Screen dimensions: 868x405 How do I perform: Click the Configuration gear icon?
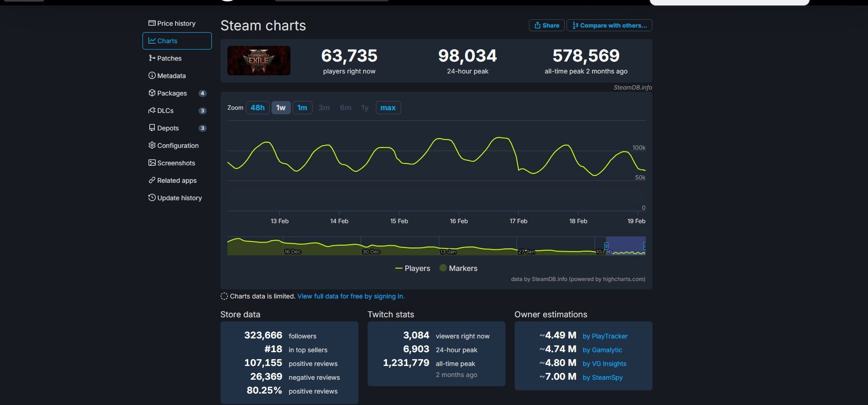[152, 145]
